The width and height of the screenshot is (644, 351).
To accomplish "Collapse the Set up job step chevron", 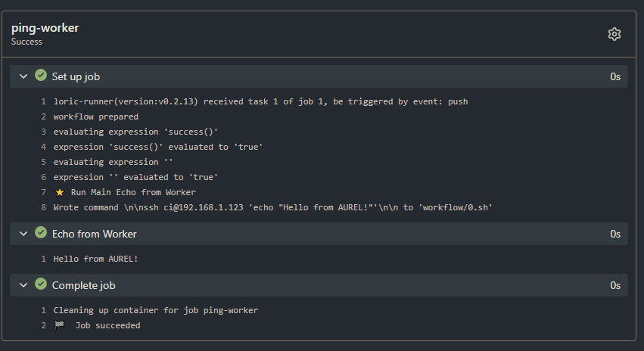I will [23, 76].
